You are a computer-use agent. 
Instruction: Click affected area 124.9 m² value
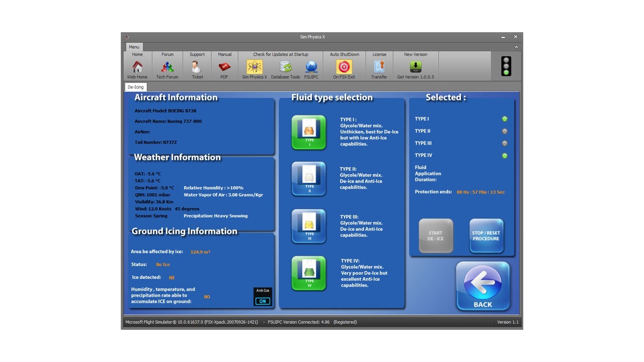[200, 252]
